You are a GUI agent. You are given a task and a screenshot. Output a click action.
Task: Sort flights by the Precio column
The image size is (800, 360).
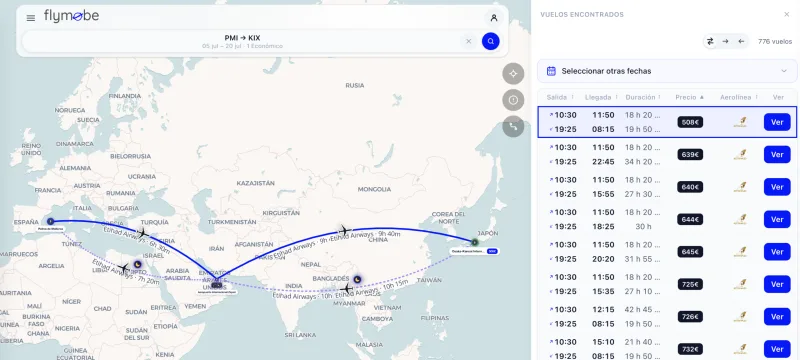(x=690, y=97)
